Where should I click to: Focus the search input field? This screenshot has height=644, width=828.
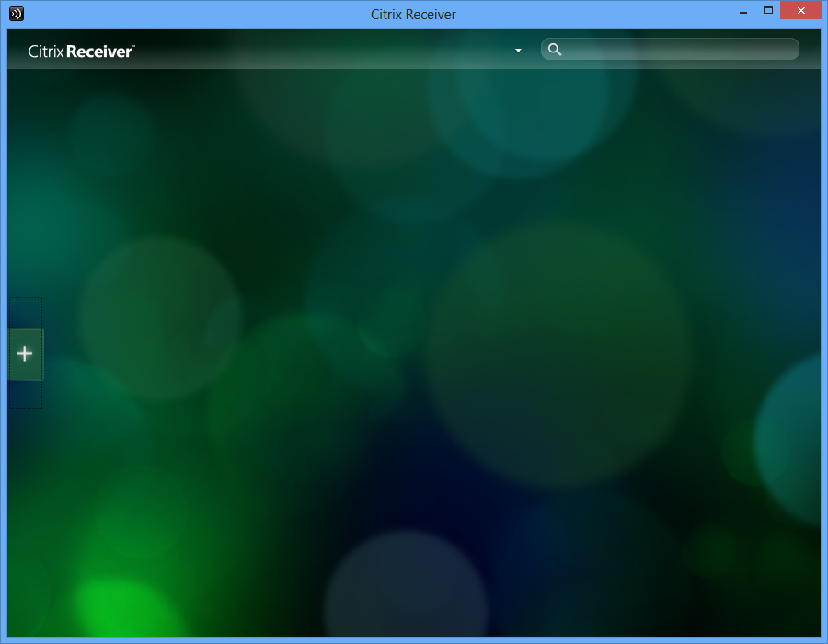(x=670, y=49)
